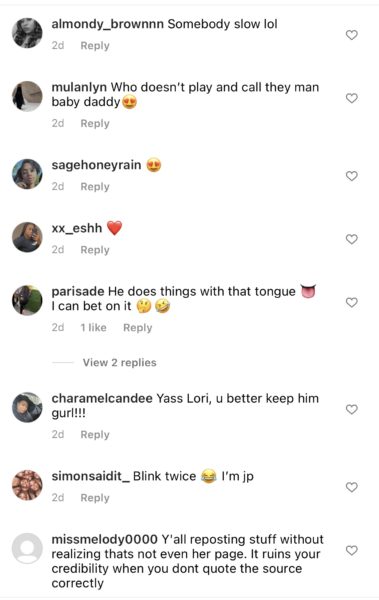
Task: Like xx_eshh's red heart comment
Action: click(351, 239)
